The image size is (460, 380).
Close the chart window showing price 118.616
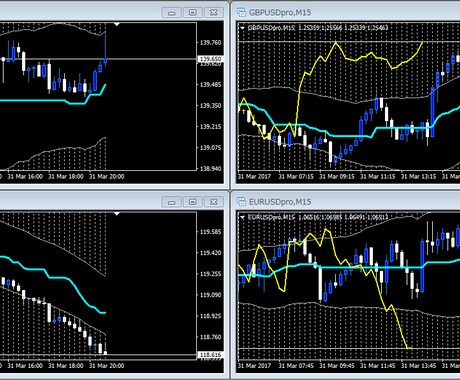tap(214, 202)
